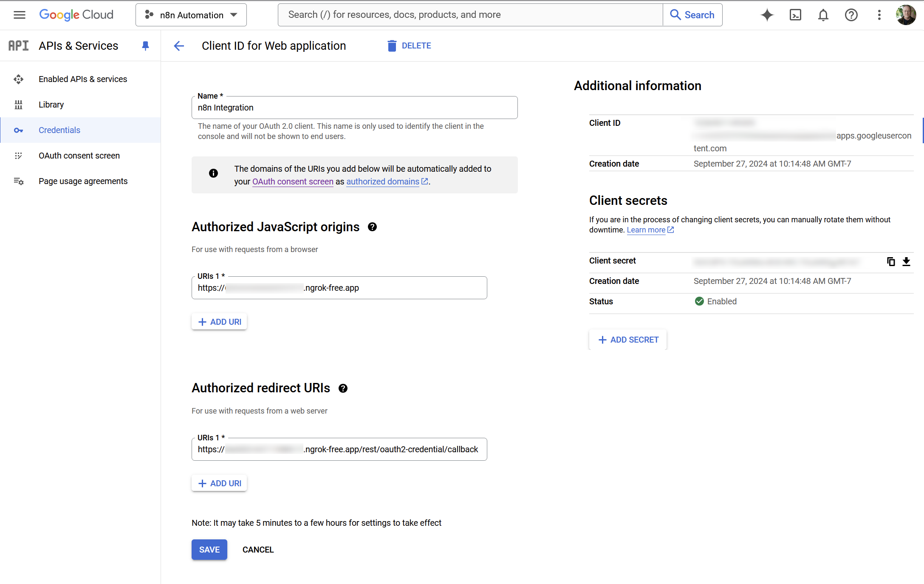924x584 pixels.
Task: Click the Enabled status check icon
Action: click(x=699, y=301)
